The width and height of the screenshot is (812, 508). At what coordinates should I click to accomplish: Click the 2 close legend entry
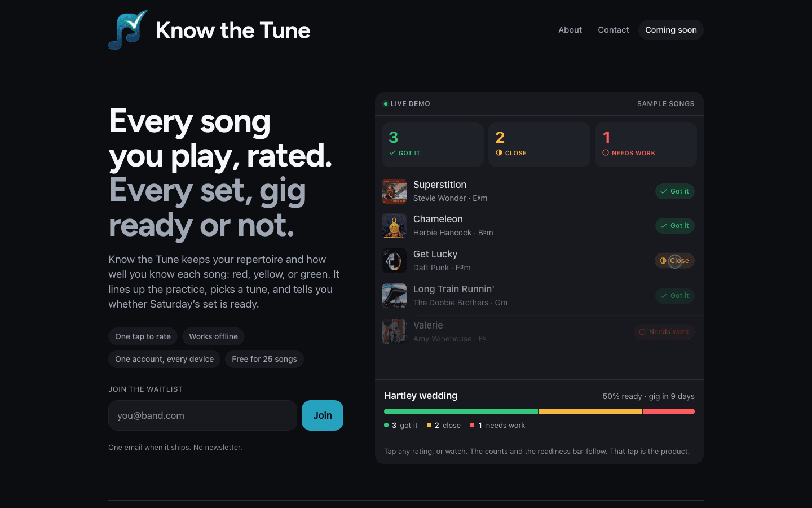click(444, 426)
